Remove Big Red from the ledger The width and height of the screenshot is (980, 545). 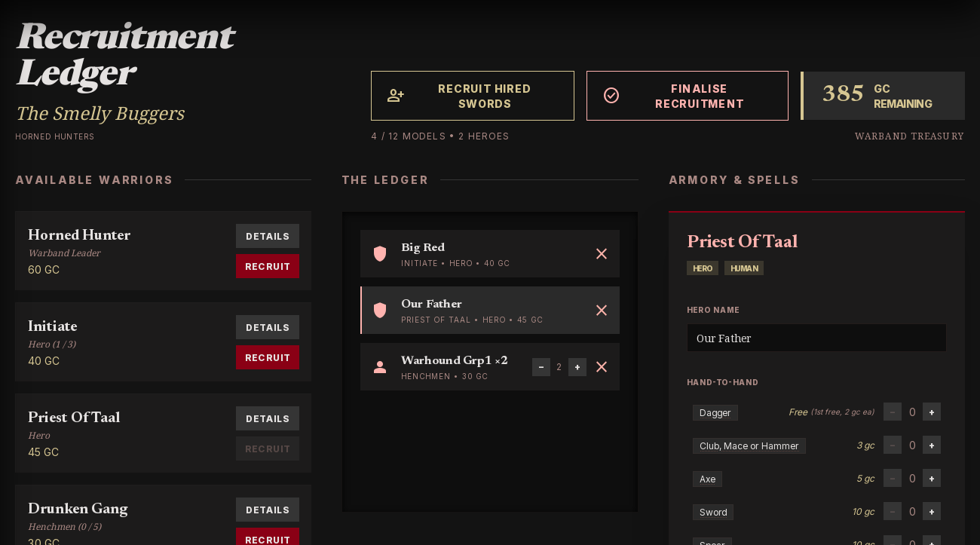tap(602, 254)
